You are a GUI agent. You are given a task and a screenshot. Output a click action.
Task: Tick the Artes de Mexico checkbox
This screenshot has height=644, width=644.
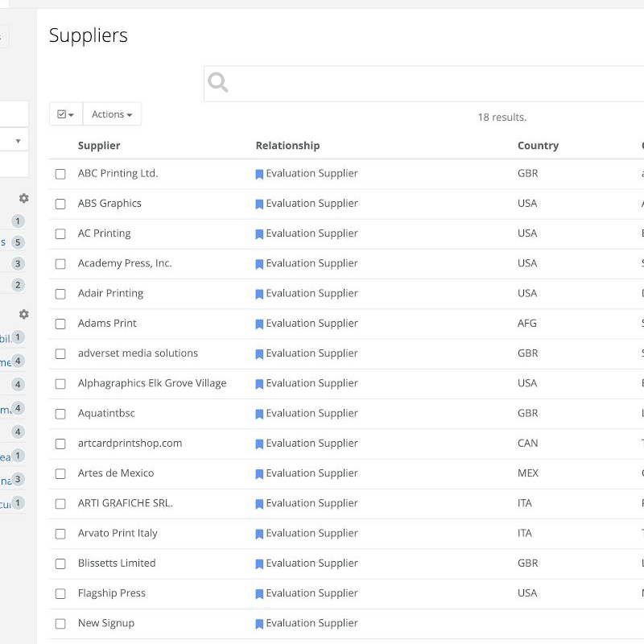(x=60, y=474)
